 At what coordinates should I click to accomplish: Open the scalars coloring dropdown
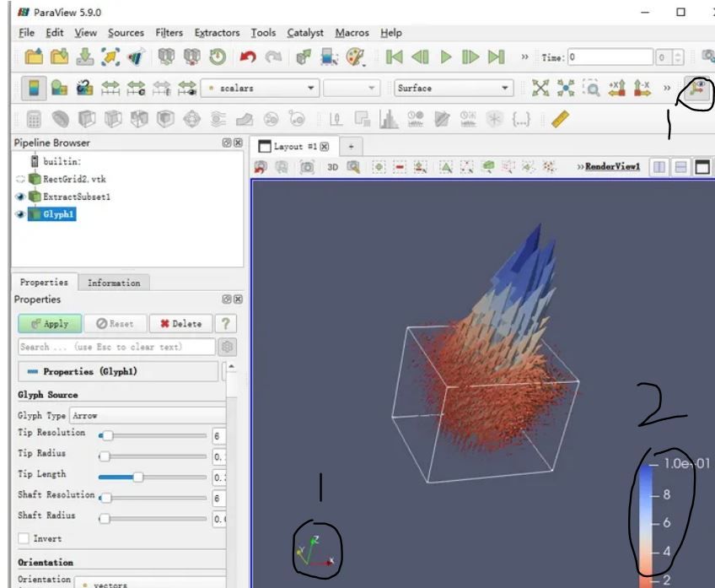tap(260, 88)
